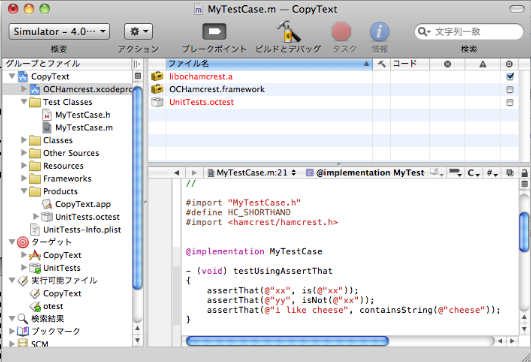Select the CopyText target application icon
This screenshot has height=362, width=531.
(35, 255)
